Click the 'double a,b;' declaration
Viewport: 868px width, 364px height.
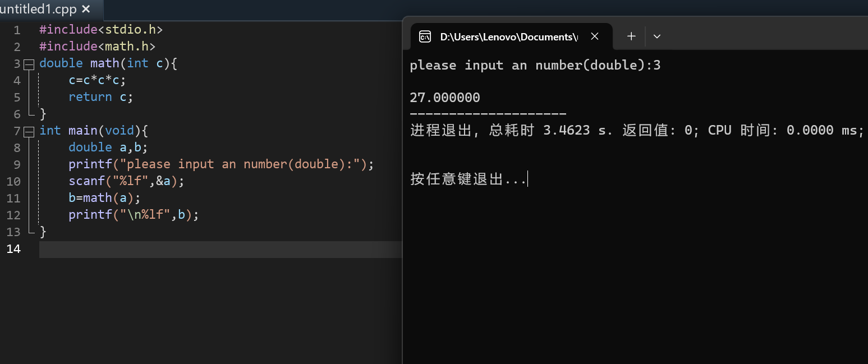click(108, 148)
